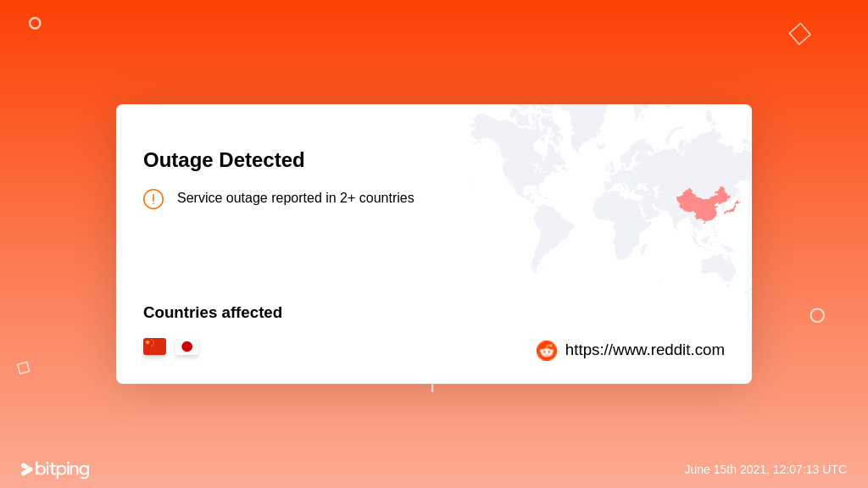This screenshot has width=868, height=488.
Task: Click the bitping logo
Action: point(55,469)
